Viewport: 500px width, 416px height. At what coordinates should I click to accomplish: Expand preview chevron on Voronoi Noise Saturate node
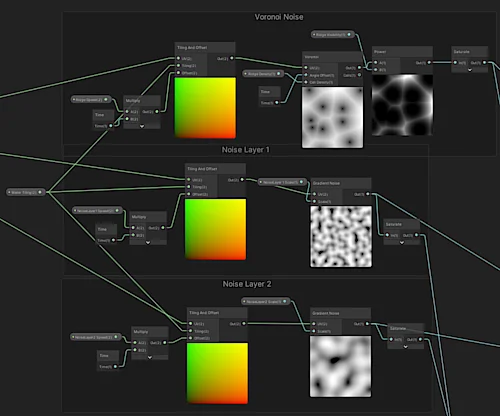tap(470, 70)
